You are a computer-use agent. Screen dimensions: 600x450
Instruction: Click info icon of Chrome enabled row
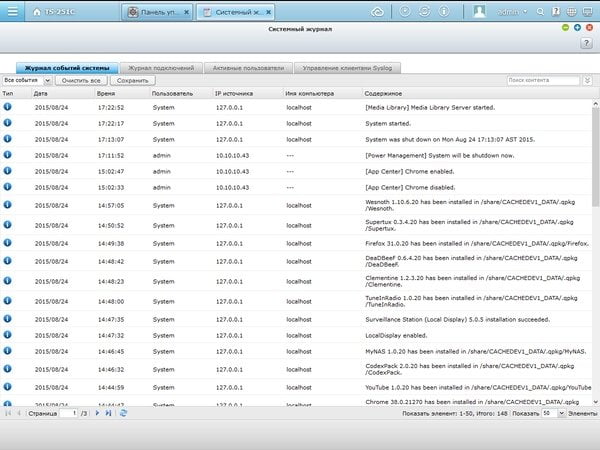(7, 171)
